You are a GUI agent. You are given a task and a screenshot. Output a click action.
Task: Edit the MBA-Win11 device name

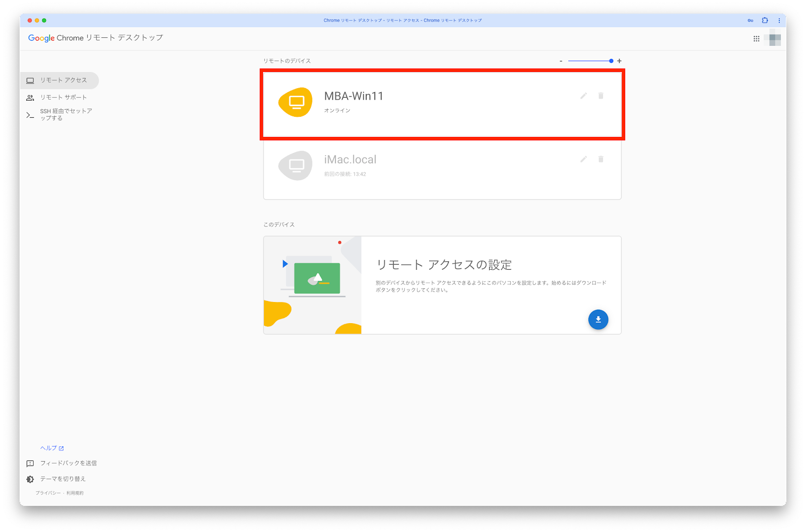click(583, 96)
